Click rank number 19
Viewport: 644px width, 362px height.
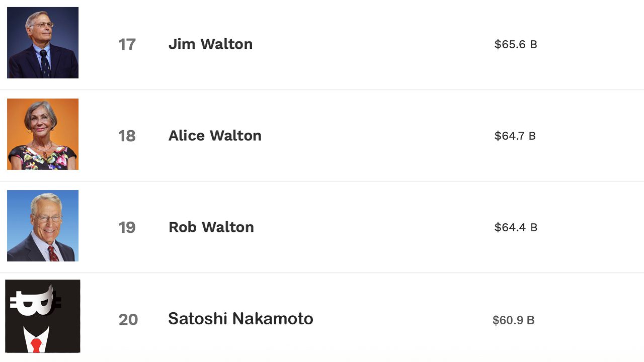coord(127,228)
